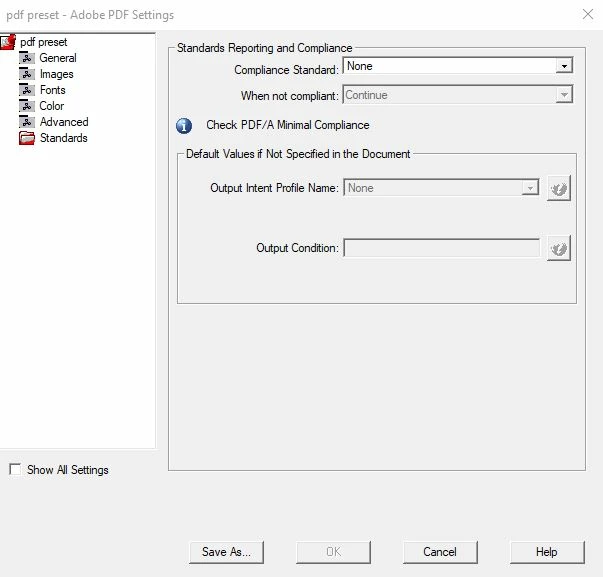Click the Advanced settings icon
The height and width of the screenshot is (577, 603).
[x=27, y=122]
